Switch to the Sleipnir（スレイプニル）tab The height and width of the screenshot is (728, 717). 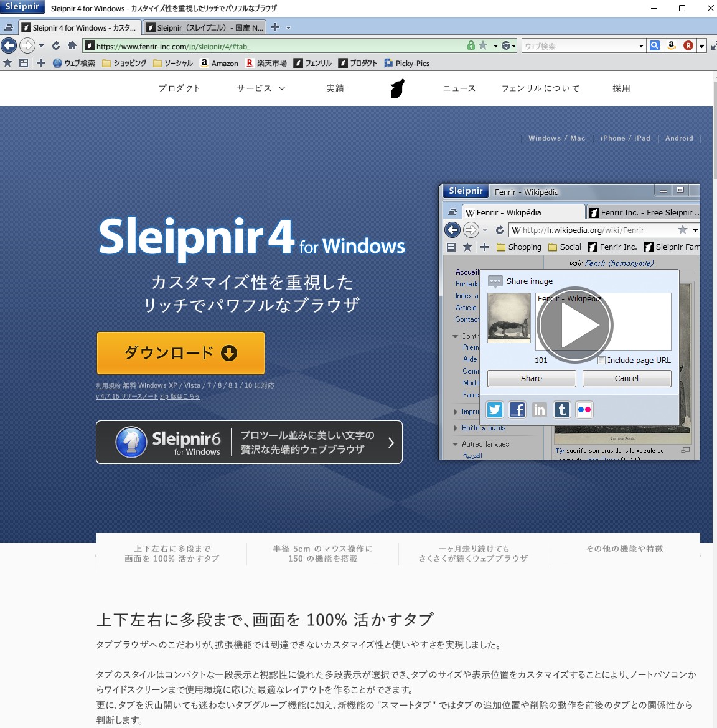coord(205,27)
